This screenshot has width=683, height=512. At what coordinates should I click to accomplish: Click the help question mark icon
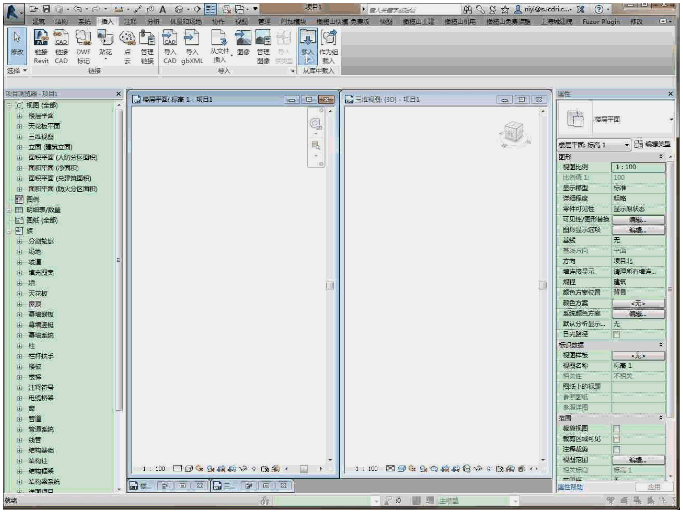pyautogui.click(x=599, y=9)
